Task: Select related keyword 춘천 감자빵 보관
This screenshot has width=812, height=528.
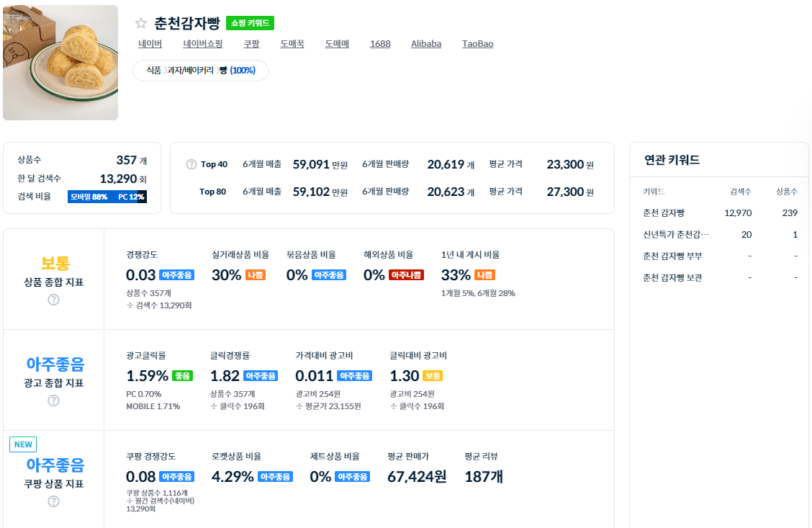Action: tap(672, 278)
